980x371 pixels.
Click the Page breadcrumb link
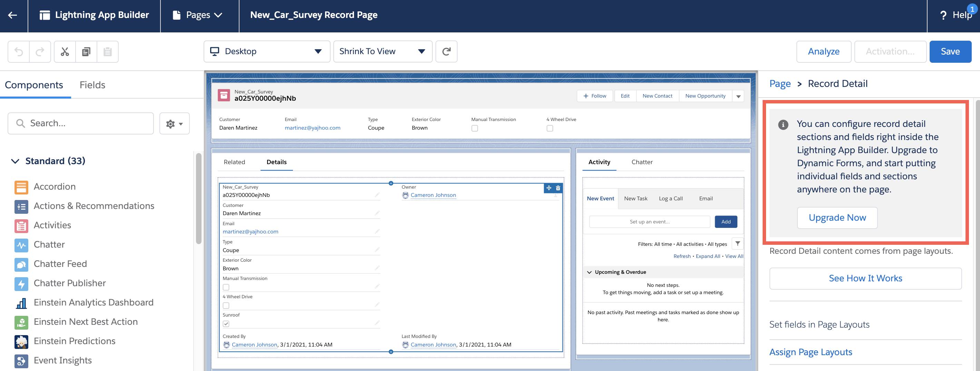tap(780, 84)
